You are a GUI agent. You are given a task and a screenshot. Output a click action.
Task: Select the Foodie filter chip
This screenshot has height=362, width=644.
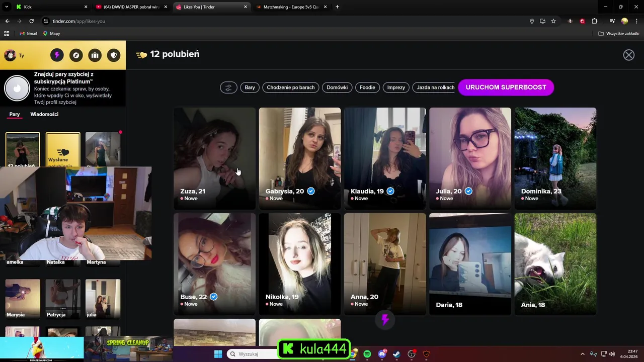coord(367,87)
